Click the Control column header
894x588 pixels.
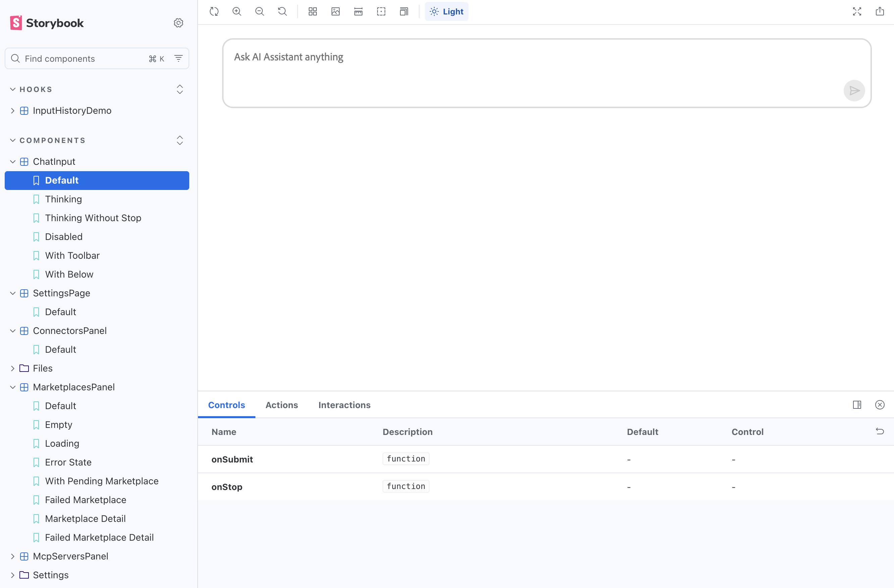click(x=747, y=432)
